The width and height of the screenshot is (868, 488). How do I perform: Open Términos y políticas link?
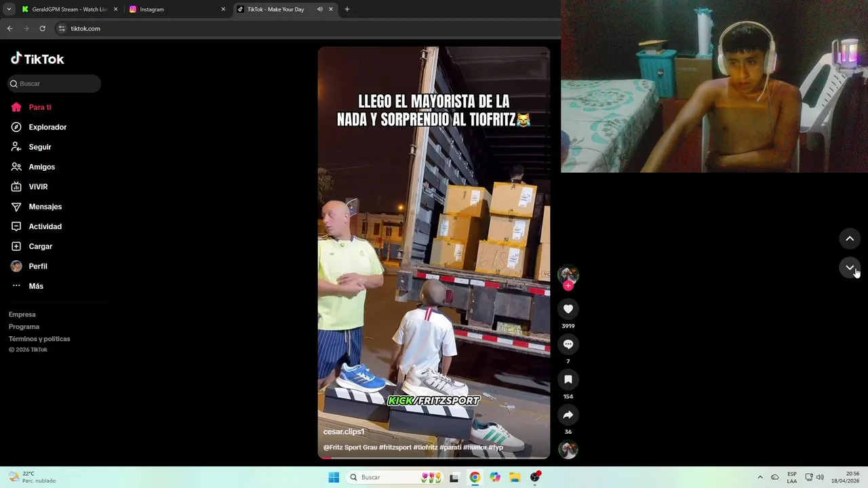(x=39, y=339)
